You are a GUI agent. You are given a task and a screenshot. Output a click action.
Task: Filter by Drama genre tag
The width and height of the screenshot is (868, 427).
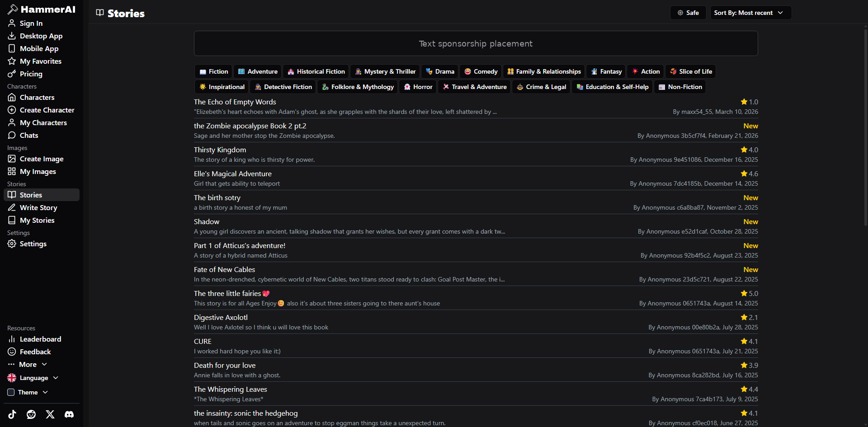pyautogui.click(x=440, y=71)
